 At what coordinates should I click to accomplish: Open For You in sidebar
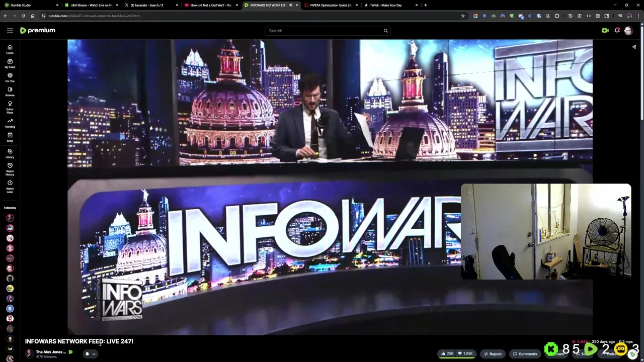(10, 77)
